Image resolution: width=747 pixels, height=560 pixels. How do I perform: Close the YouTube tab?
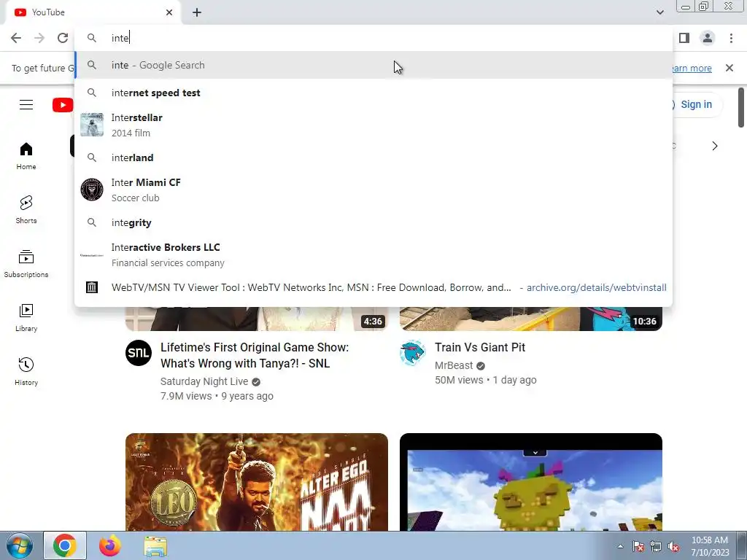click(169, 12)
